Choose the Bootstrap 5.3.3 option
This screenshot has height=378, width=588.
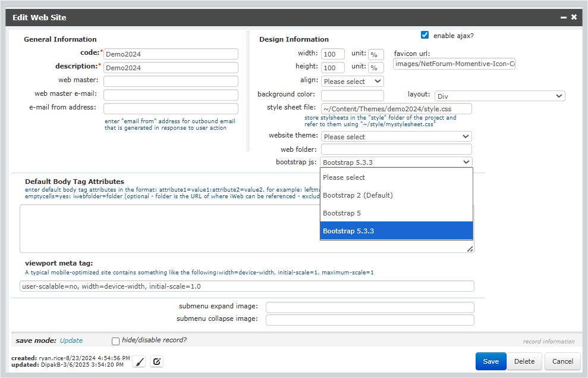coord(397,231)
